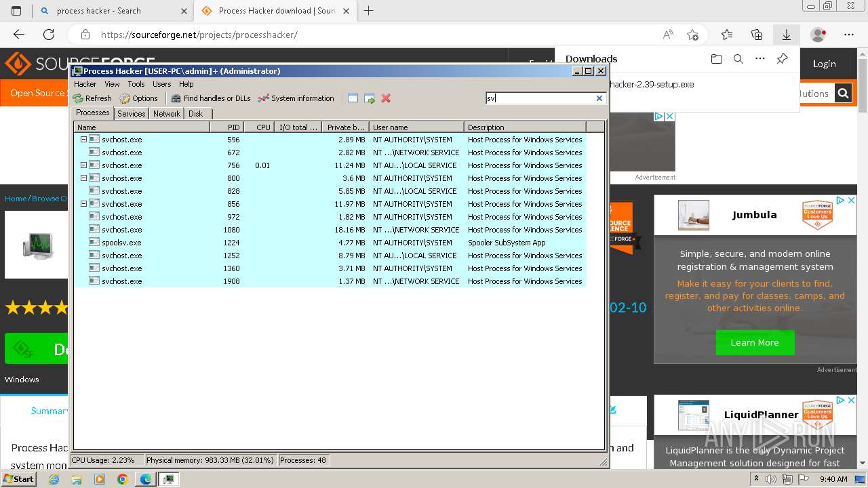Click the Process Hacker title bar icon
Screen dimensions: 868x488
[77, 71]
